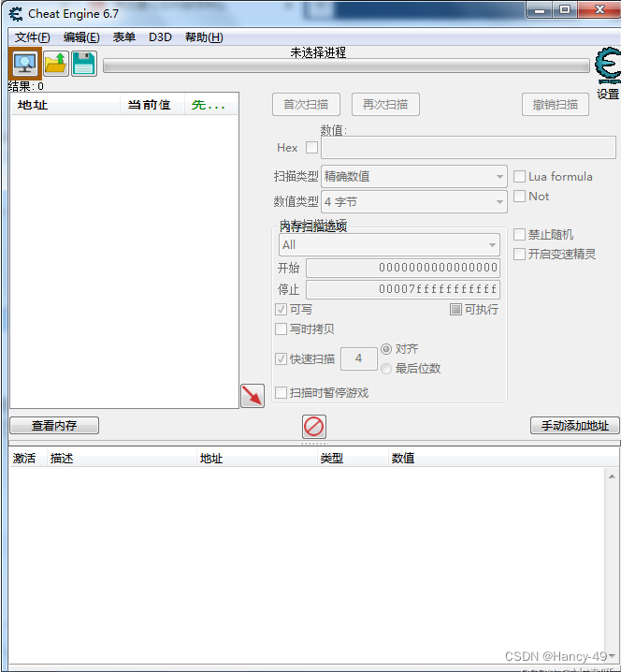
Task: Click the 激活 column header in address table
Action: (x=27, y=459)
